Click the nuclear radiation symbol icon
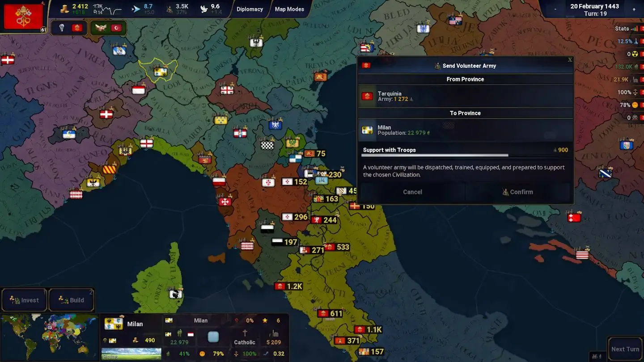This screenshot has height=362, width=644. 634,54
